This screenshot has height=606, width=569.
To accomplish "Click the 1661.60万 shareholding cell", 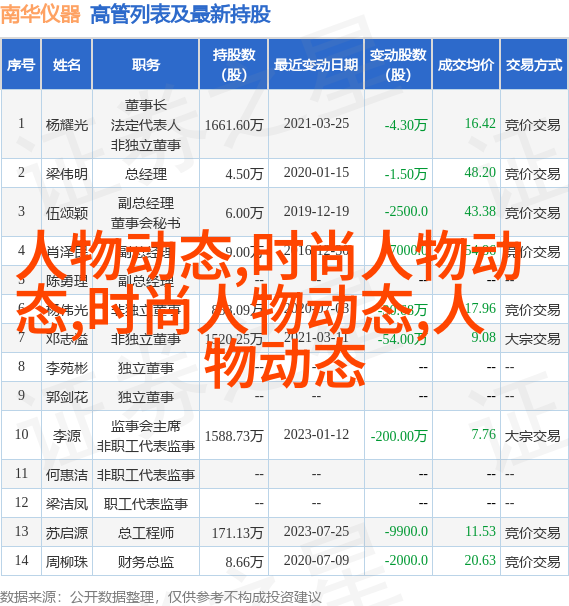I will [234, 125].
